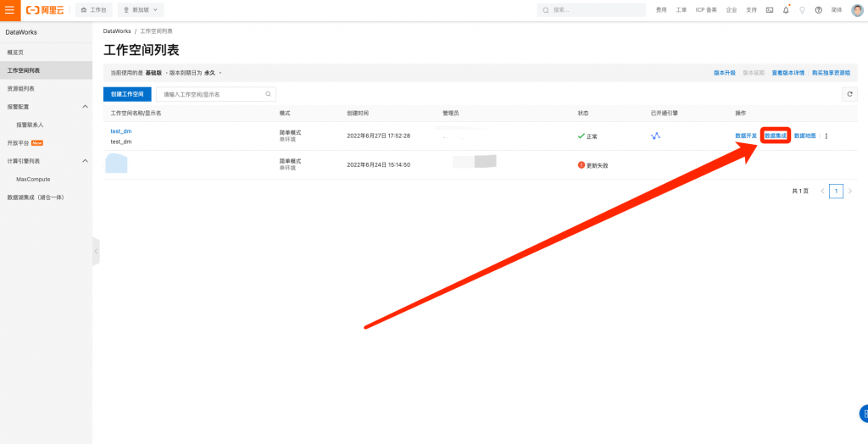Click the 状态 column header

(x=583, y=113)
